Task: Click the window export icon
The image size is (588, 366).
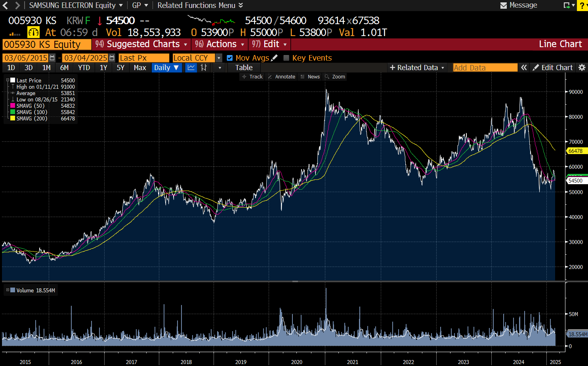Action: (x=567, y=6)
